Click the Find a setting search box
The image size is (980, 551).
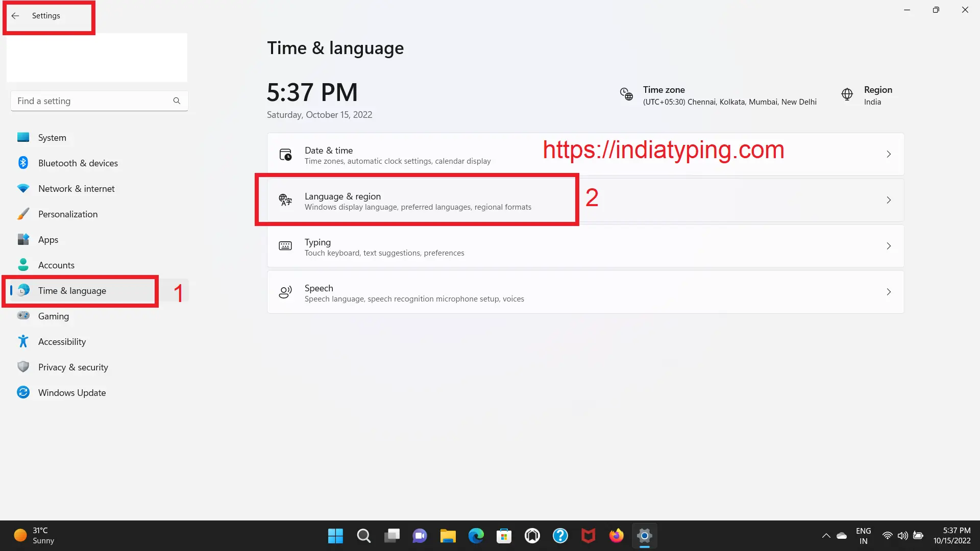click(99, 101)
